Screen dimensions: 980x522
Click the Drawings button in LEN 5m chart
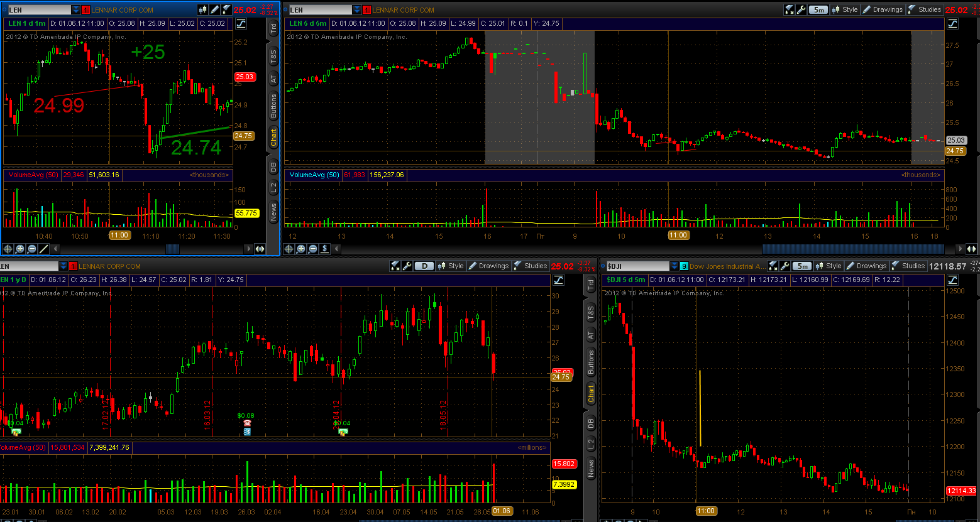click(883, 9)
